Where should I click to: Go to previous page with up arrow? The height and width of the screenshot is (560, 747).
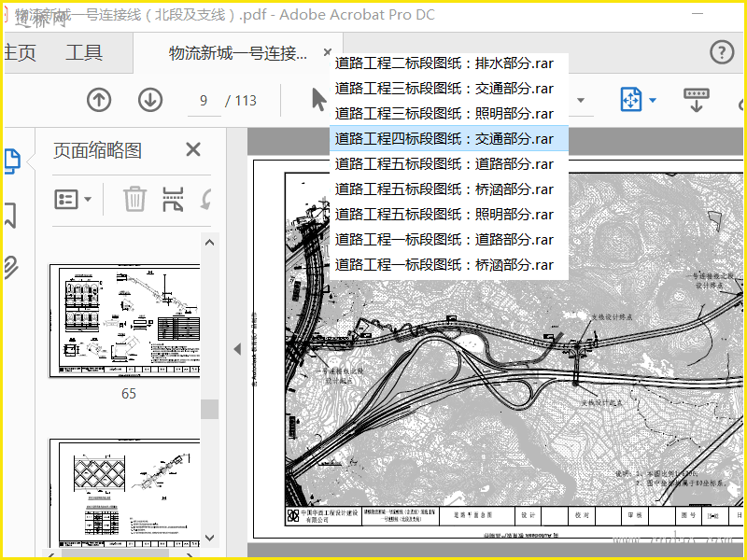click(x=99, y=100)
